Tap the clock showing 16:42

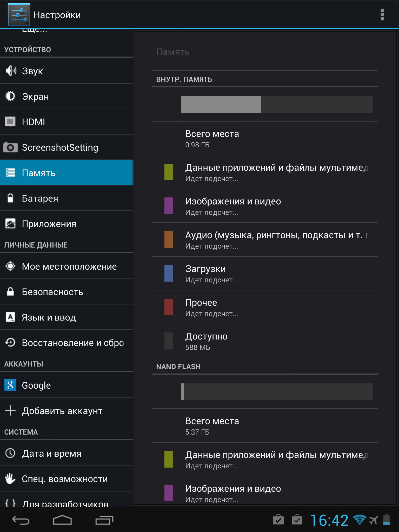tap(329, 520)
